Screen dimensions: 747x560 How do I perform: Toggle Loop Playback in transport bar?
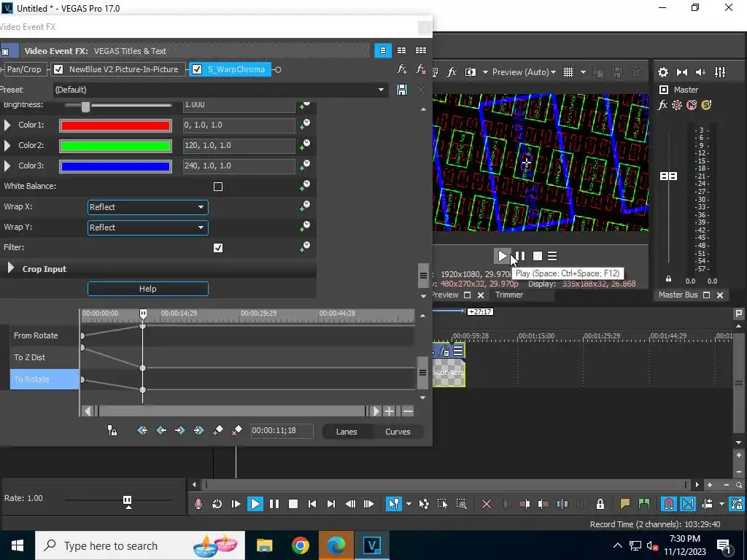click(x=217, y=504)
